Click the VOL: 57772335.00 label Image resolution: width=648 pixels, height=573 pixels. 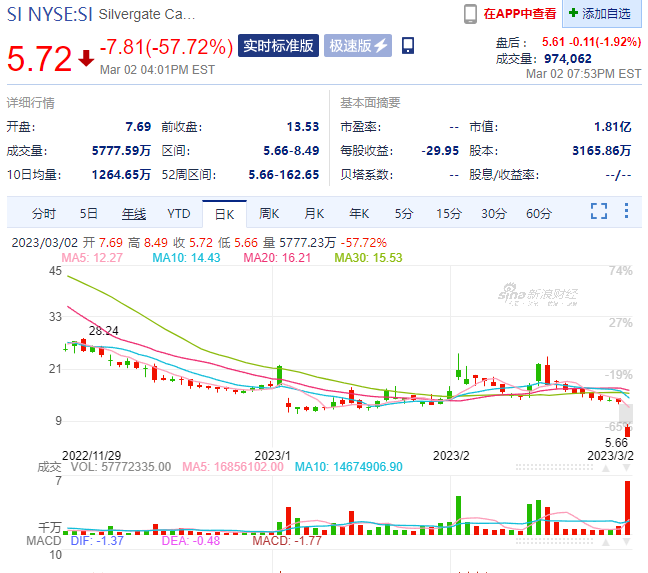121,467
